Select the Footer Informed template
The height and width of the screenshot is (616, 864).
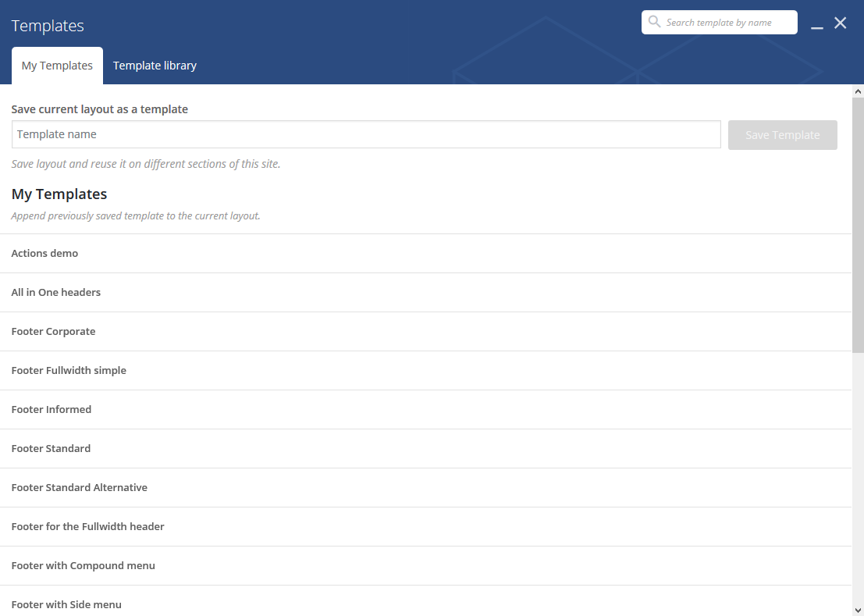(425, 410)
